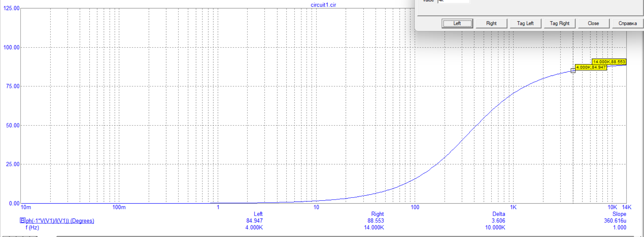Click the Right frequency 14.000K
The height and width of the screenshot is (237, 644).
tap(374, 228)
